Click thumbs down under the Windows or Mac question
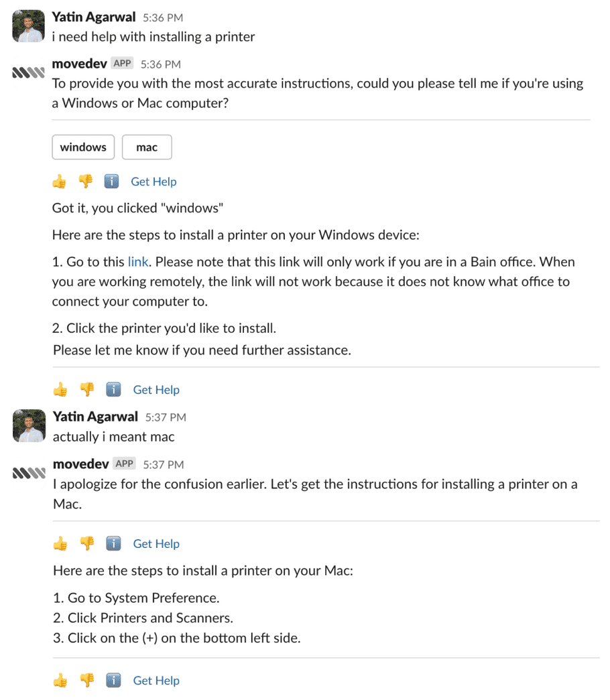Screen dimensions: 610x700 (x=85, y=182)
